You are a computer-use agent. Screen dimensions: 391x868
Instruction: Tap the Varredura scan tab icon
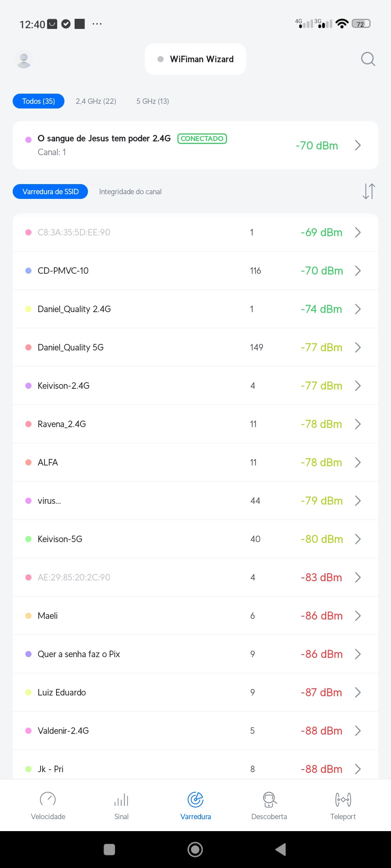[x=195, y=800]
